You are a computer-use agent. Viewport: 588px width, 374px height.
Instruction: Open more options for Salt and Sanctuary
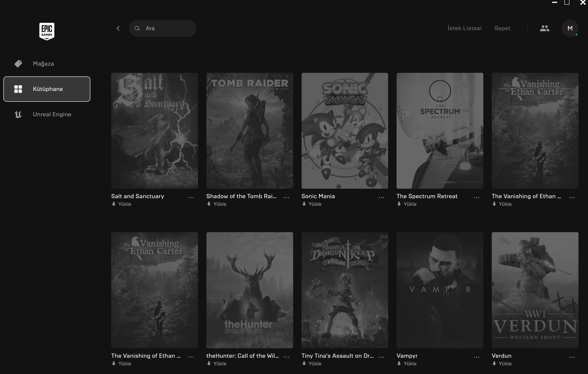tap(191, 197)
